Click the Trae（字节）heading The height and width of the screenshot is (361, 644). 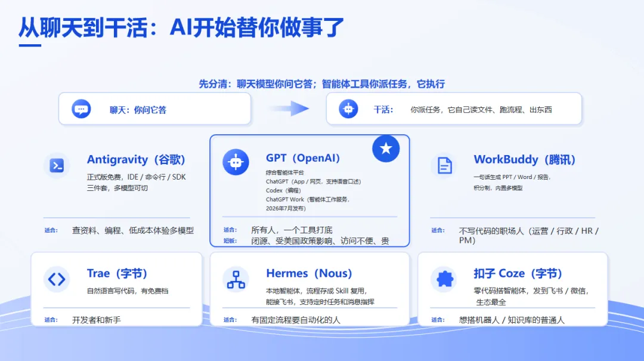[x=117, y=273]
